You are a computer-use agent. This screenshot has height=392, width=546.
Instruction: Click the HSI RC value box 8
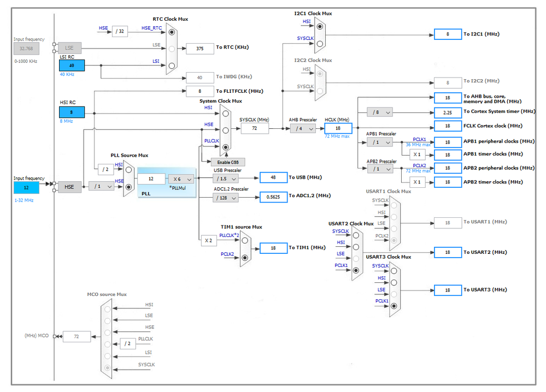point(72,112)
